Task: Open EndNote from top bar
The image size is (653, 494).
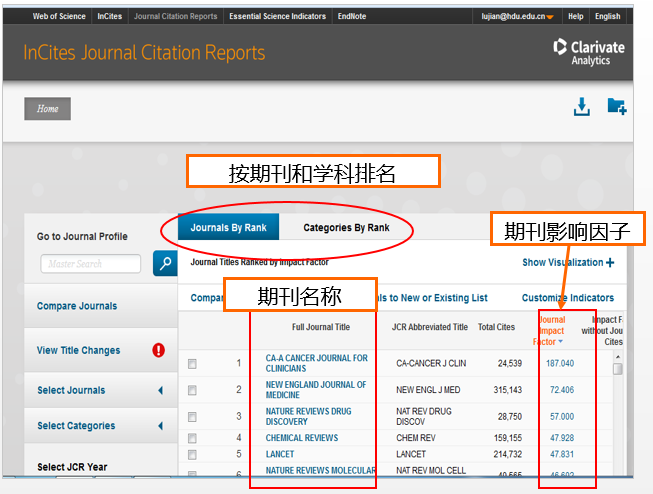Action: point(352,16)
